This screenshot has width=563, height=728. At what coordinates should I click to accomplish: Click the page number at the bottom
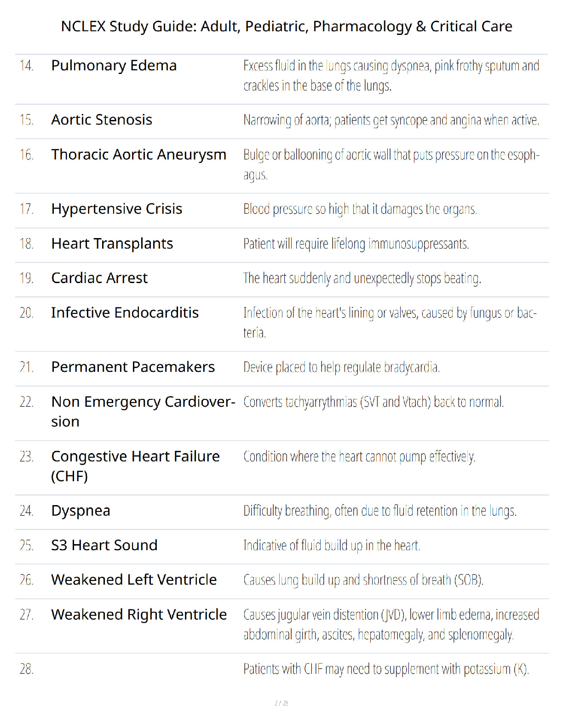[281, 703]
